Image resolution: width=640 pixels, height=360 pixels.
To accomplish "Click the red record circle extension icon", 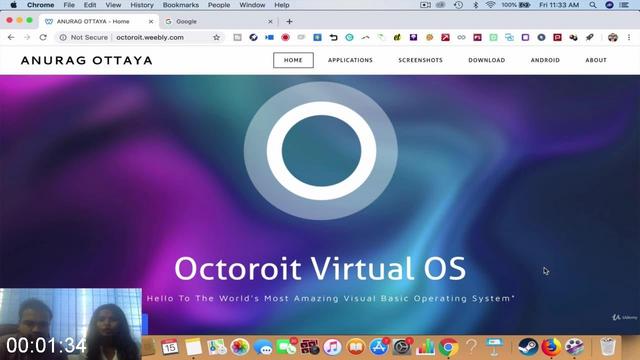I will (285, 38).
